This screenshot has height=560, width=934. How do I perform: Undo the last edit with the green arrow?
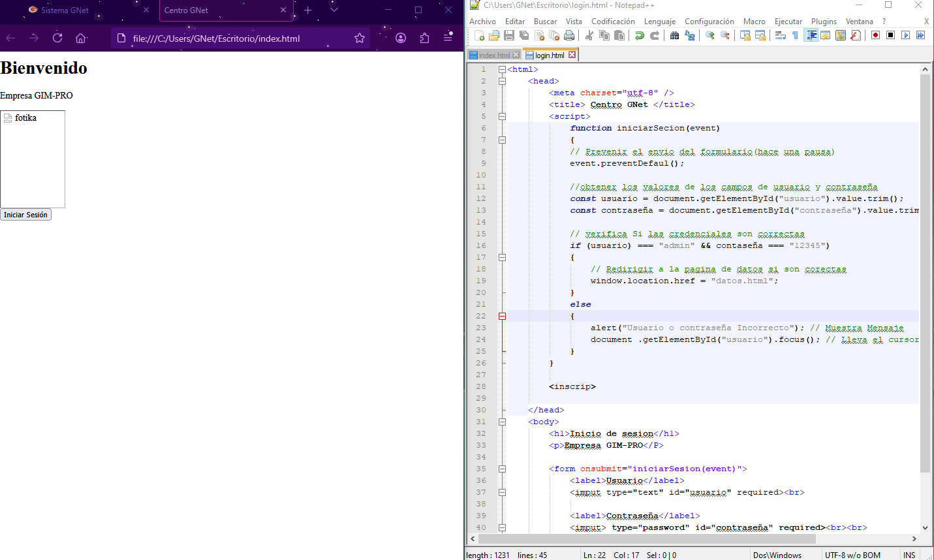[x=640, y=35]
